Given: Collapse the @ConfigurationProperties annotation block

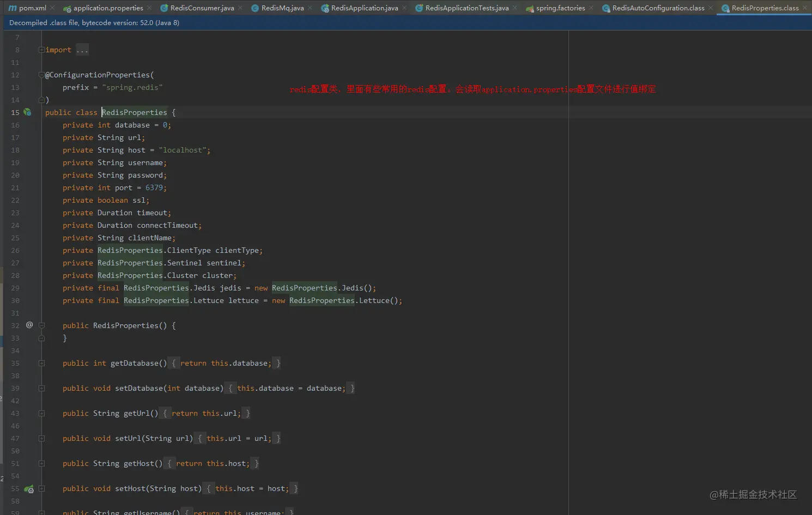Looking at the screenshot, I should 41,75.
